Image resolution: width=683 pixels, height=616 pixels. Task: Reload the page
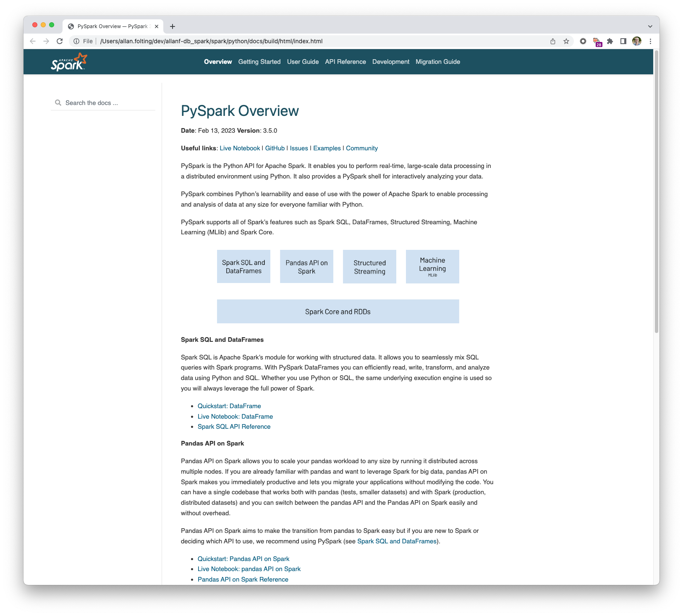pos(60,41)
